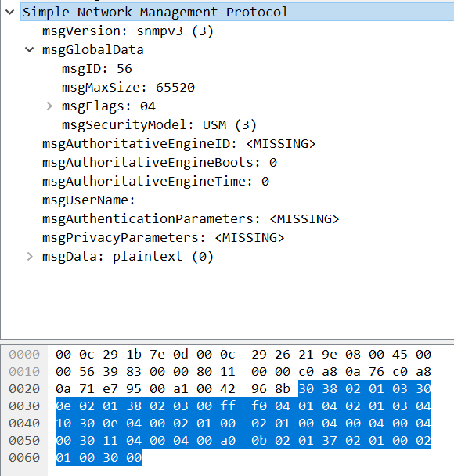This screenshot has height=476, width=454.
Task: Select the msgMaxSize: 65520 field
Action: coord(128,88)
